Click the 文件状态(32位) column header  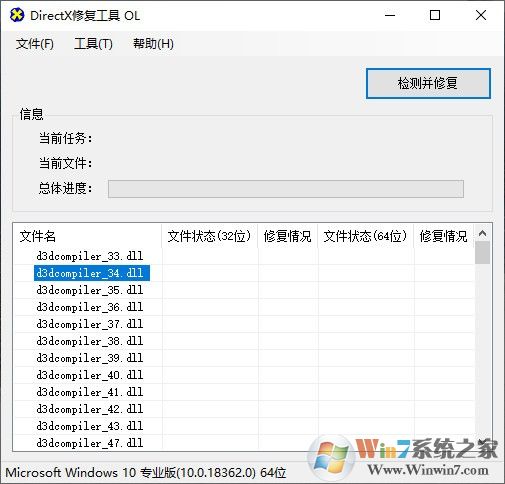pos(209,236)
